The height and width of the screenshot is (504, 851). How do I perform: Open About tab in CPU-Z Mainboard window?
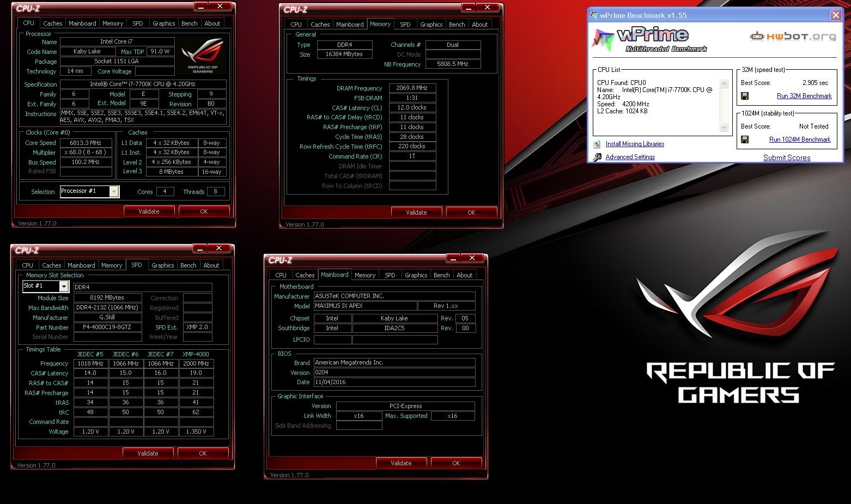(465, 275)
